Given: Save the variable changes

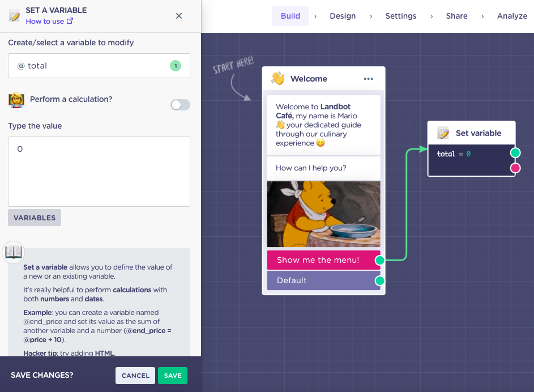Looking at the screenshot, I should click(x=173, y=376).
